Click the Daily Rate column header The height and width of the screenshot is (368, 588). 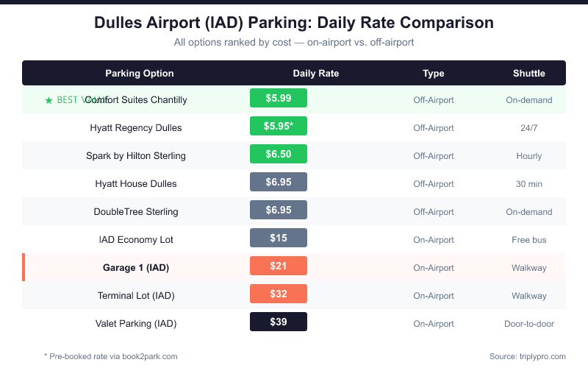tap(316, 73)
